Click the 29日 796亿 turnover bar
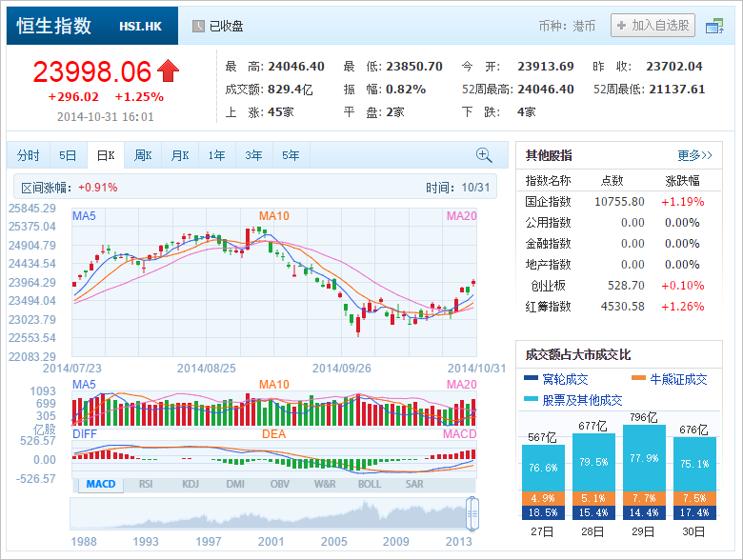The width and height of the screenshot is (743, 560). click(644, 471)
